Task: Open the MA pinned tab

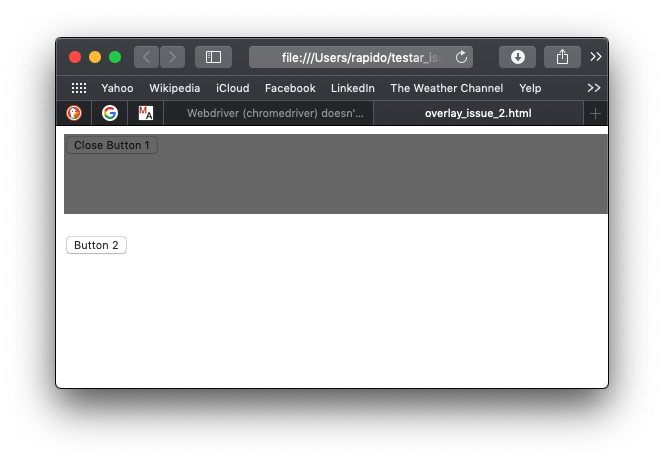Action: coord(146,113)
